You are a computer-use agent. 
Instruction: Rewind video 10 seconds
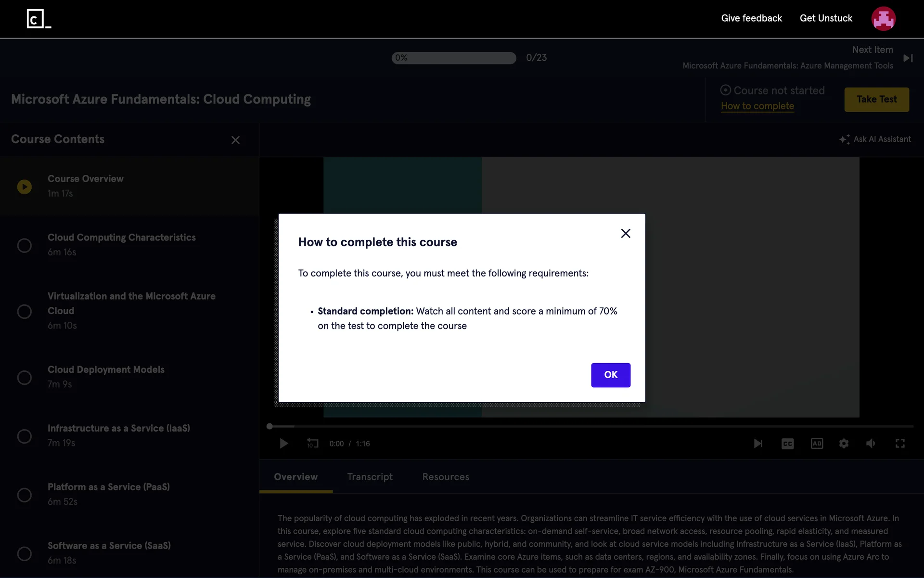pyautogui.click(x=312, y=444)
